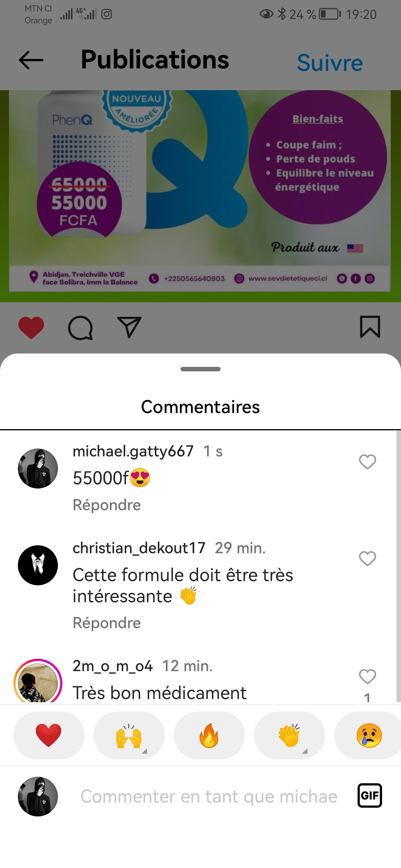
Task: Follow the account via Suivre
Action: pyautogui.click(x=330, y=62)
